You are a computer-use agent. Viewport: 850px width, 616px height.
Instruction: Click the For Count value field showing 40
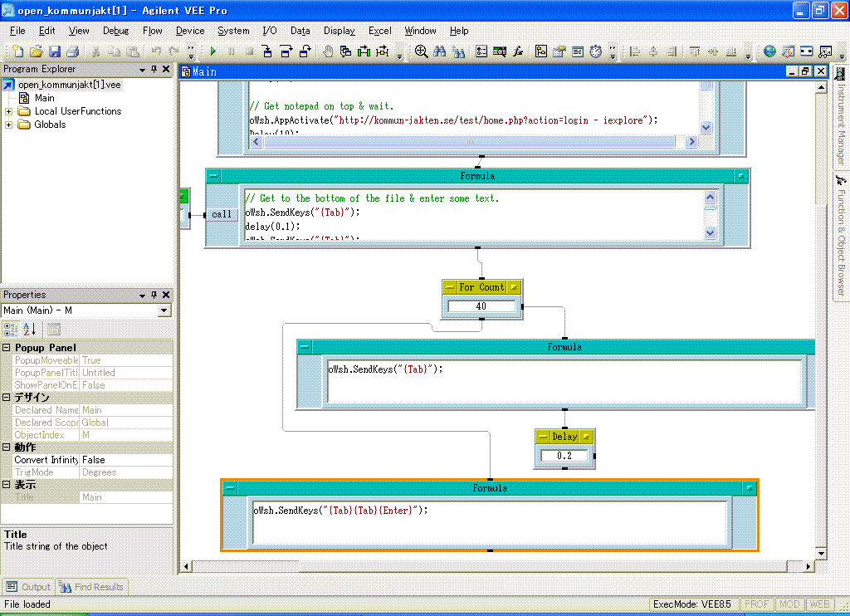click(481, 306)
